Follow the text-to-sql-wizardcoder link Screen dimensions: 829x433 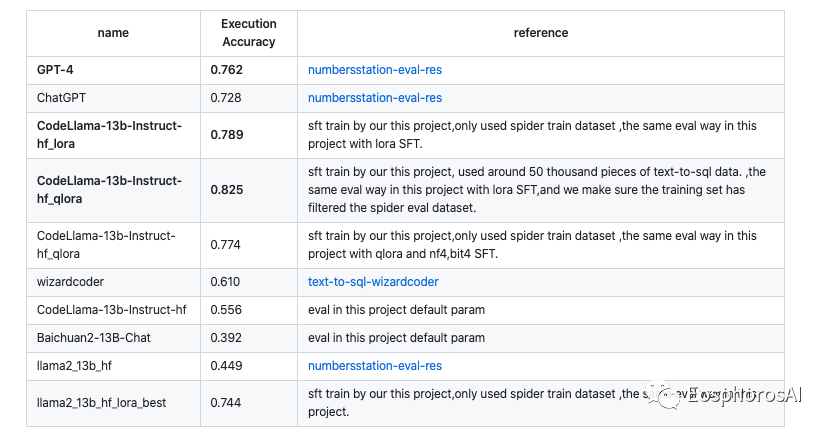[373, 282]
